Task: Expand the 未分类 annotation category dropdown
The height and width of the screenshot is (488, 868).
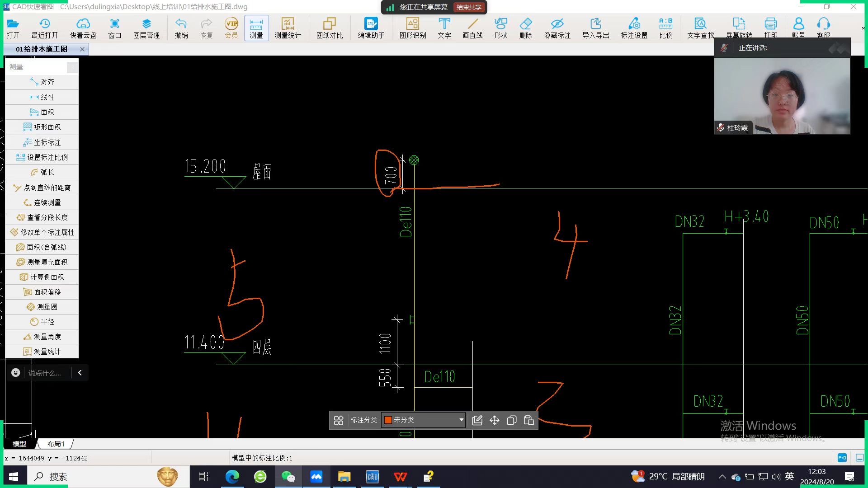Action: (461, 420)
